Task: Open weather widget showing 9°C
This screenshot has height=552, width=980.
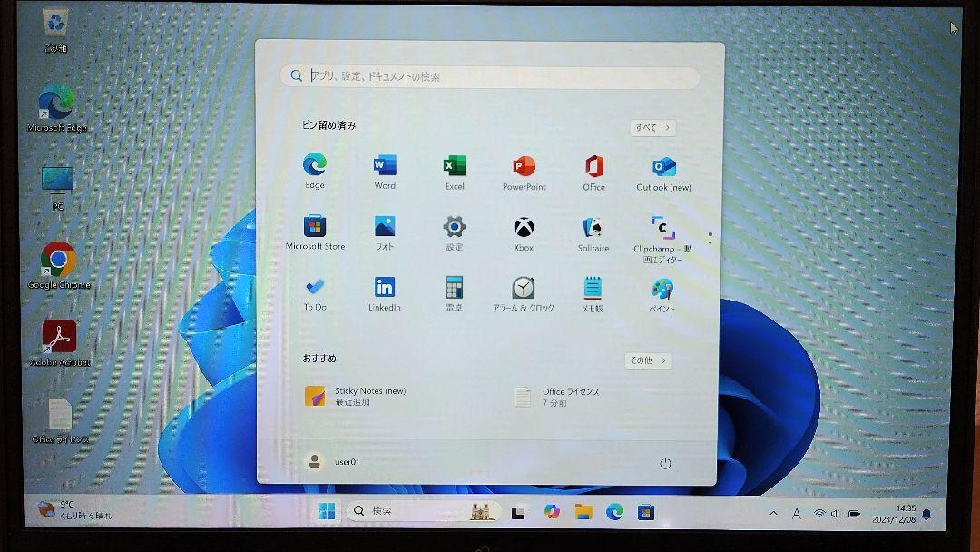Action: coord(75,509)
